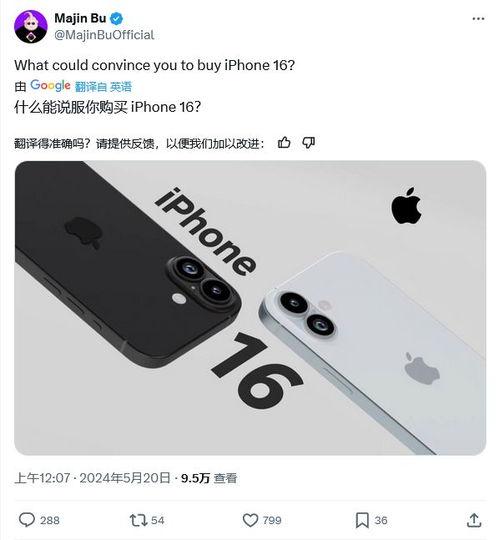Viewport: 499px width, 540px height.
Task: Click thumbs up for translation feedback
Action: click(284, 143)
